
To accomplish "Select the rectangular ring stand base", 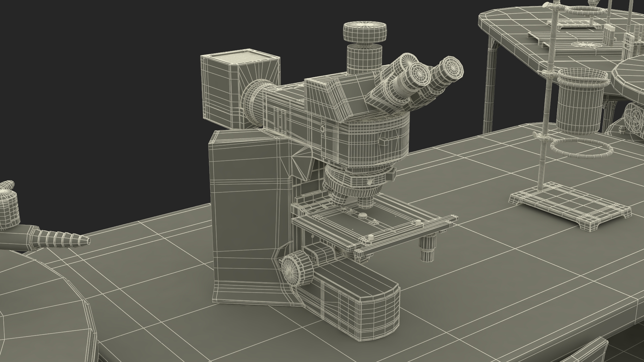I will pyautogui.click(x=570, y=206).
